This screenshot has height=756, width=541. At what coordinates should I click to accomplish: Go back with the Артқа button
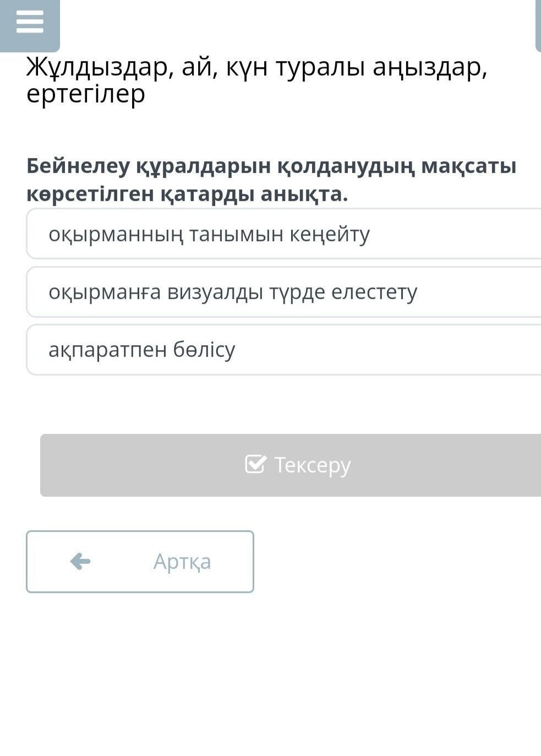[140, 561]
